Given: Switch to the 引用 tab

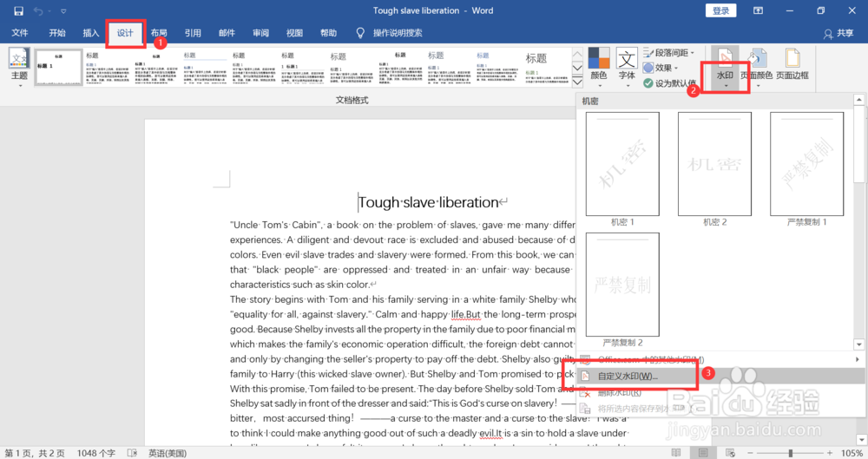Looking at the screenshot, I should (193, 33).
